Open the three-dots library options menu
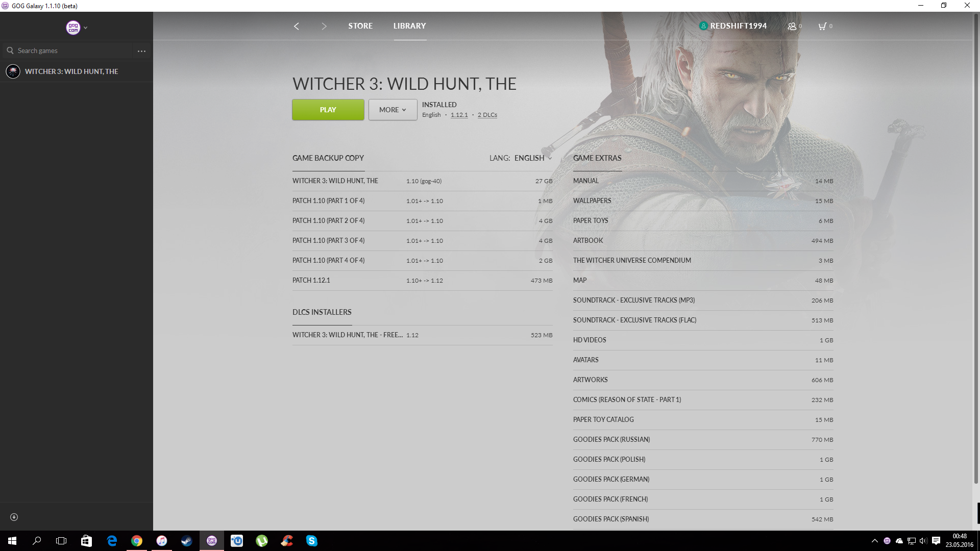 141,51
